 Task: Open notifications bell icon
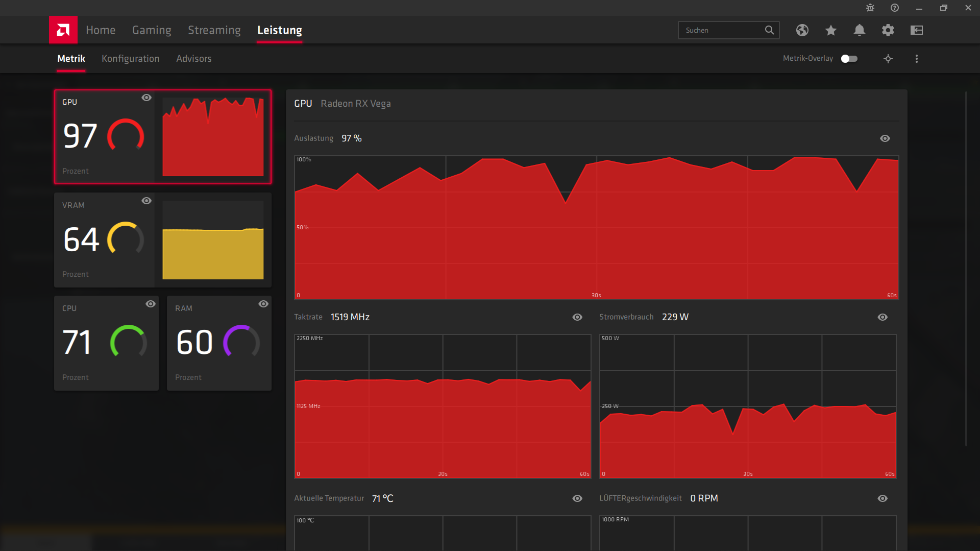click(860, 30)
